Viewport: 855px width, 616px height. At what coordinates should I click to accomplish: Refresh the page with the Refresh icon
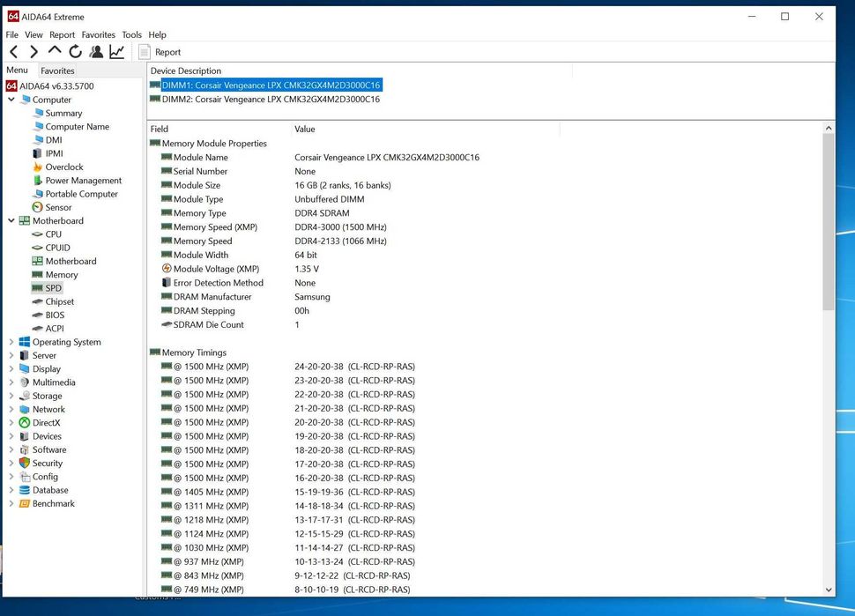tap(75, 52)
